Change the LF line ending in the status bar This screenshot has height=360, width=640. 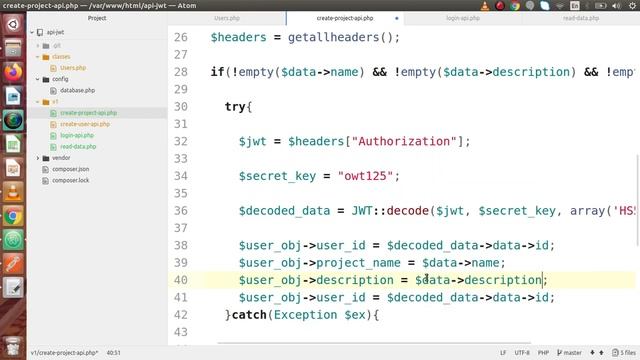click(x=503, y=353)
